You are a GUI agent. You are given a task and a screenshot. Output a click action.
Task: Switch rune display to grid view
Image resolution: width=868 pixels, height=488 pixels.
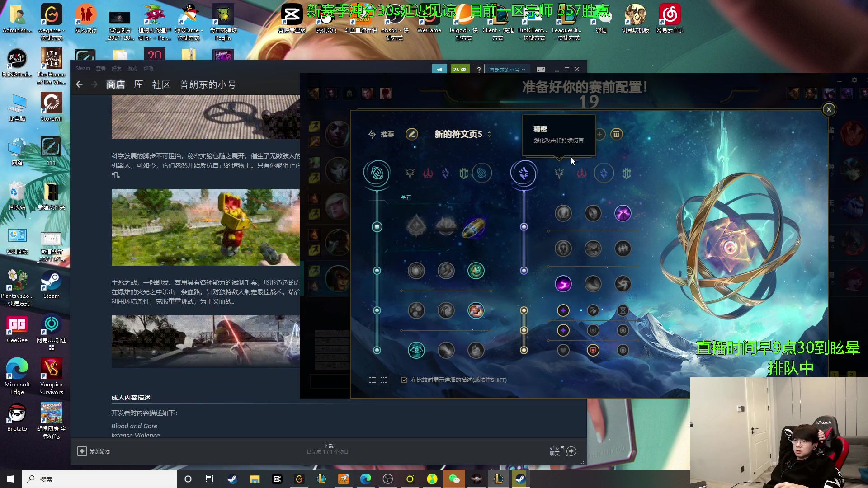tap(383, 380)
